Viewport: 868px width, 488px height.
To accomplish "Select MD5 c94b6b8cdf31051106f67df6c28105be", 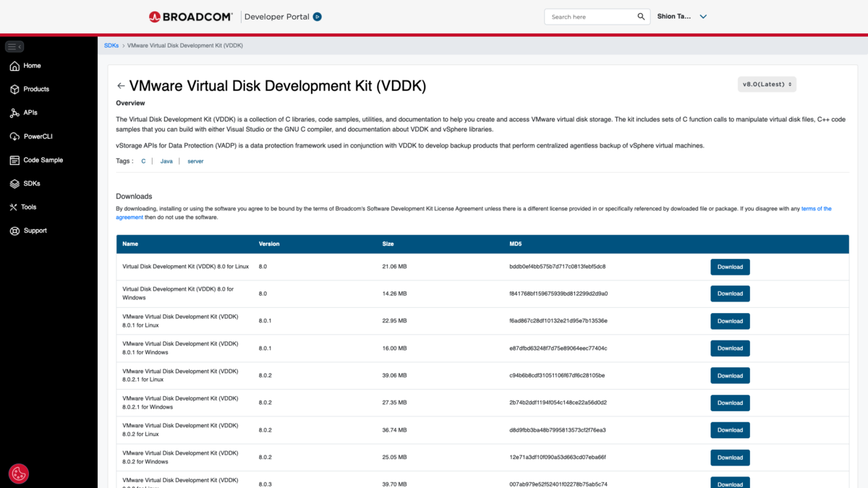I will tap(557, 376).
